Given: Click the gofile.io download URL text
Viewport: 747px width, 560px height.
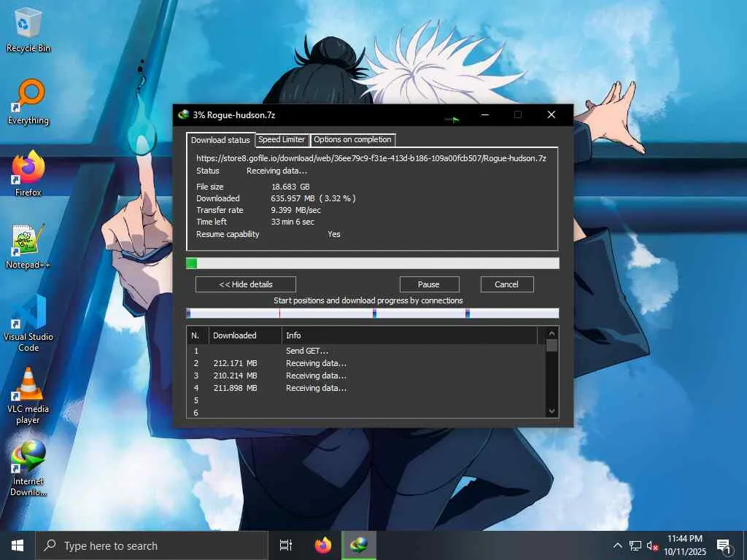Looking at the screenshot, I should [x=371, y=158].
